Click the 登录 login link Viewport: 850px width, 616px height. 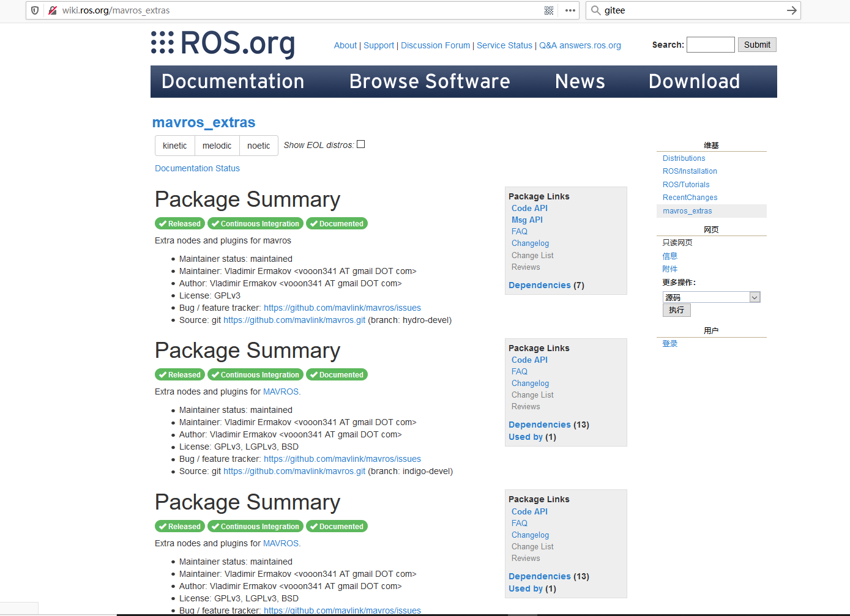pyautogui.click(x=670, y=344)
